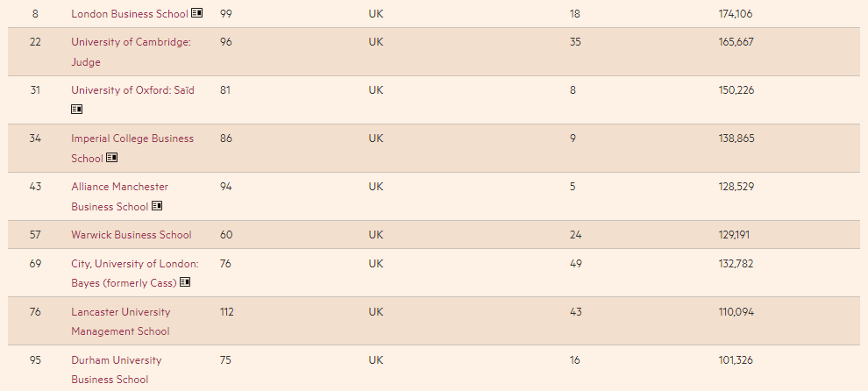The height and width of the screenshot is (391, 868).
Task: Click profile icon next to Imperial College Business School
Action: click(112, 157)
